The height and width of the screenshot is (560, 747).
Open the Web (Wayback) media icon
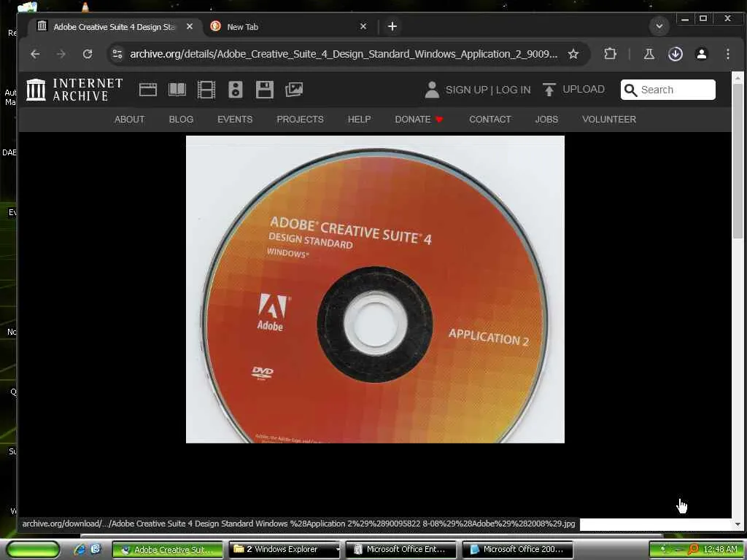point(147,90)
